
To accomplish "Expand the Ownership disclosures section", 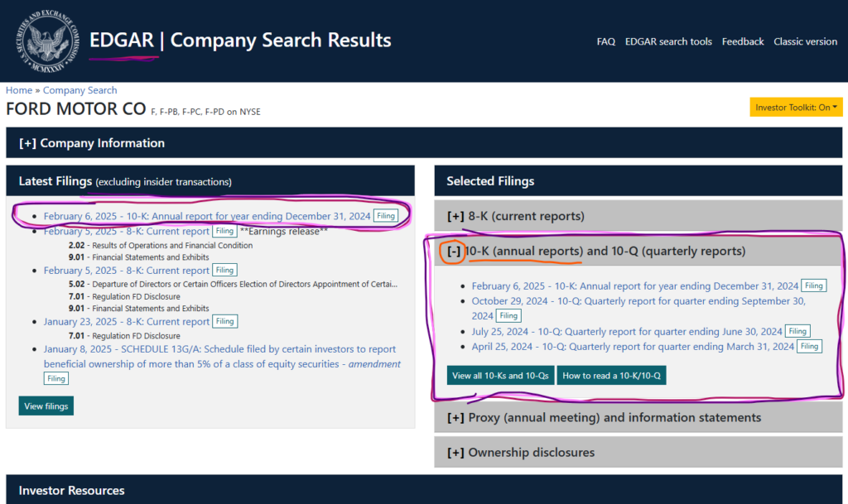I will click(x=638, y=452).
